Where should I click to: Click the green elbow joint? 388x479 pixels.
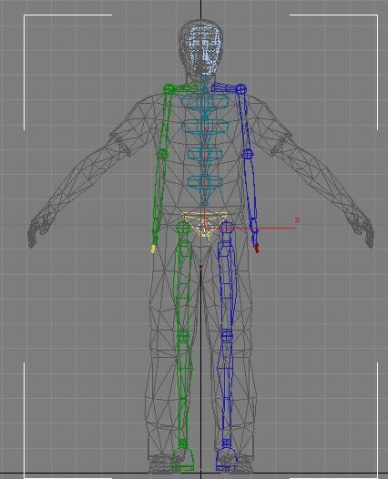[163, 154]
